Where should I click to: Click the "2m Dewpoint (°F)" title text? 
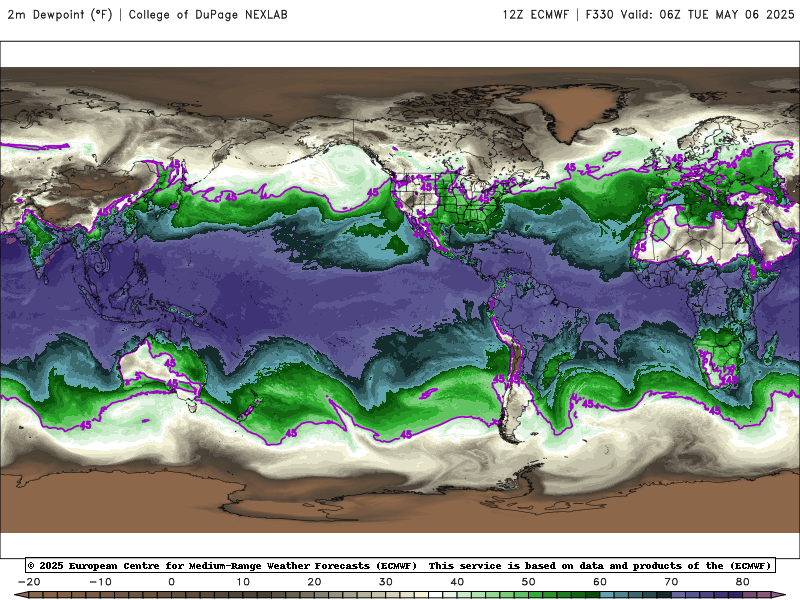(x=60, y=15)
